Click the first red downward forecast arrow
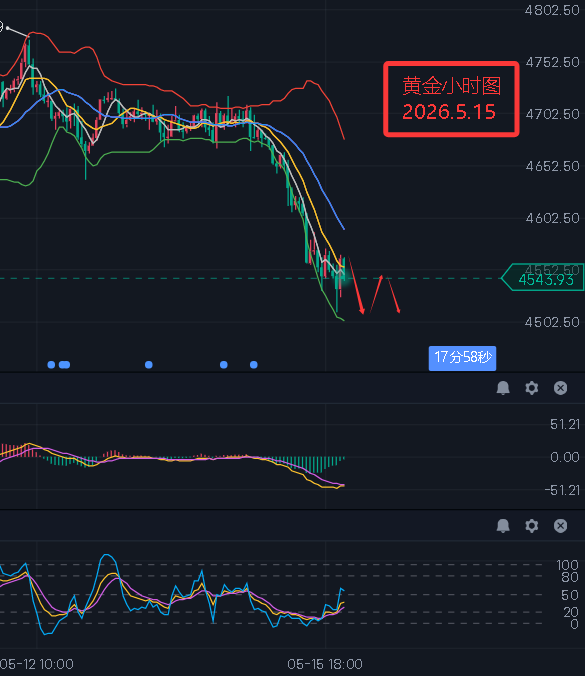The image size is (585, 676). [356, 286]
